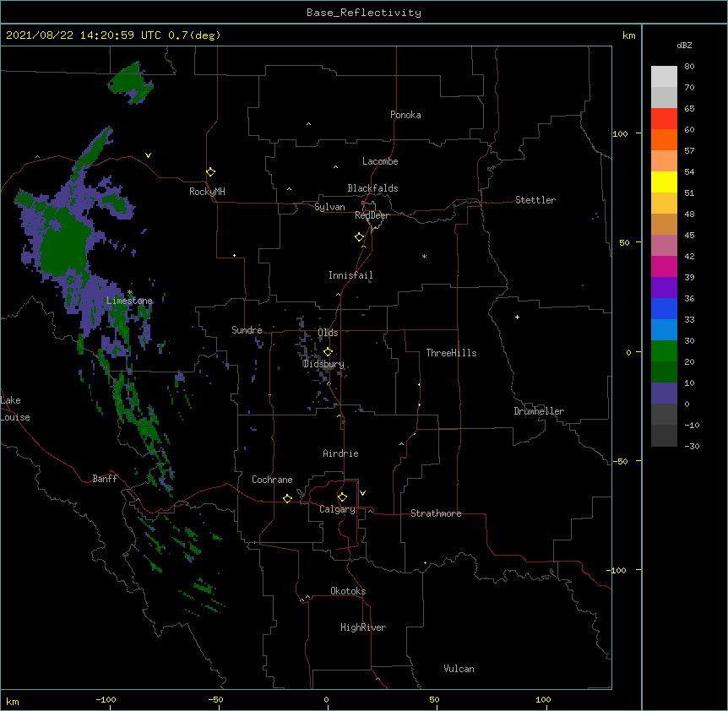728x711 pixels.
Task: Click the Strathmore label
Action: 436,513
